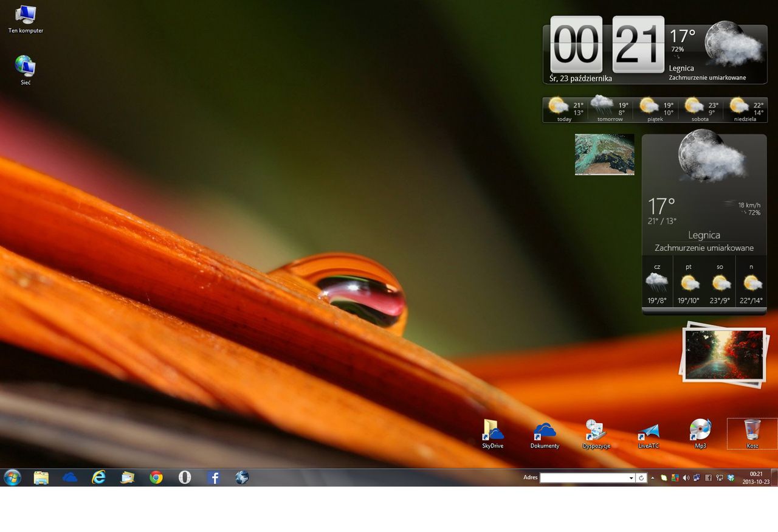This screenshot has height=532, width=778.
Task: Select the SkyDrive desktop shortcut
Action: click(x=493, y=434)
